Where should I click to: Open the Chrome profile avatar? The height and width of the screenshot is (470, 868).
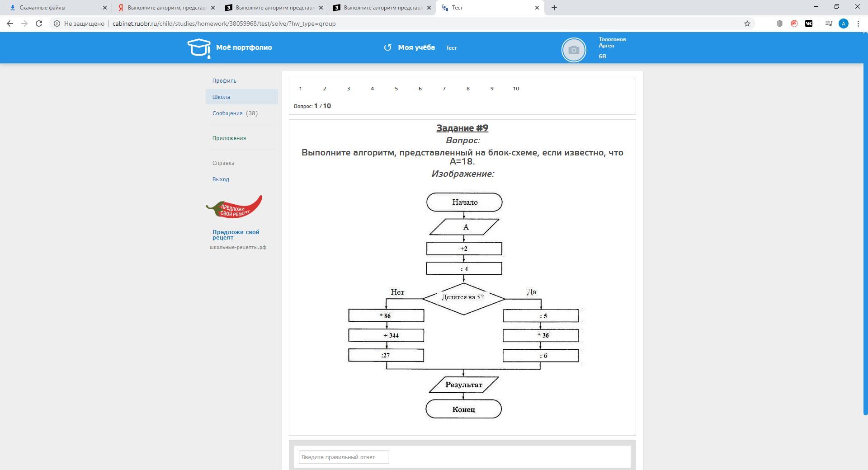tap(844, 23)
